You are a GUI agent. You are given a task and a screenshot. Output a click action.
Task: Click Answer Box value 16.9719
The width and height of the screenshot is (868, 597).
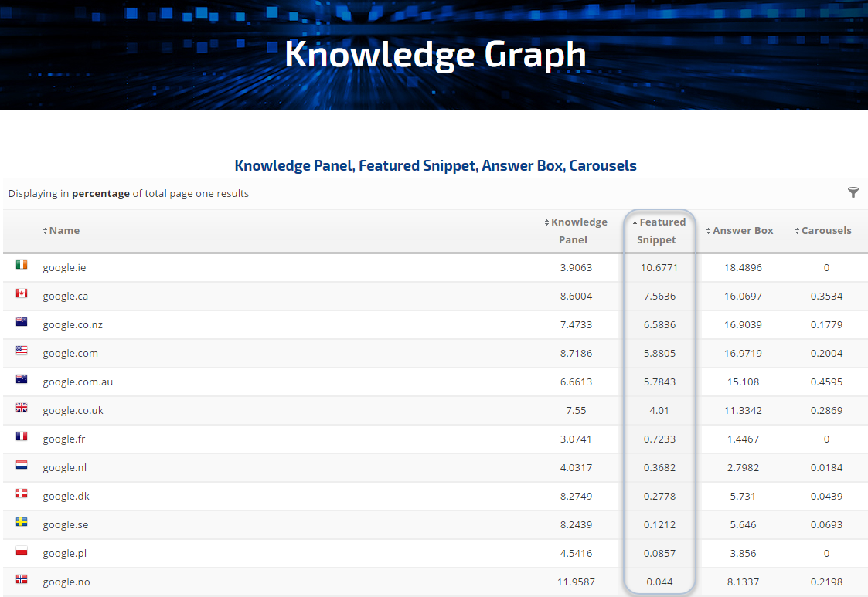point(743,354)
